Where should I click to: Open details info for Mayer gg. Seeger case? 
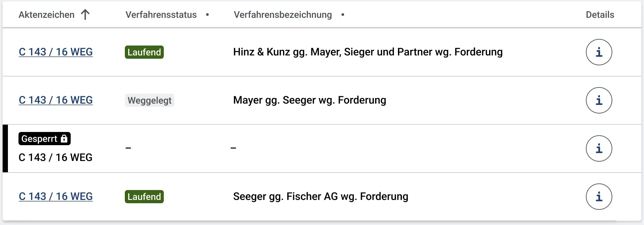[599, 100]
